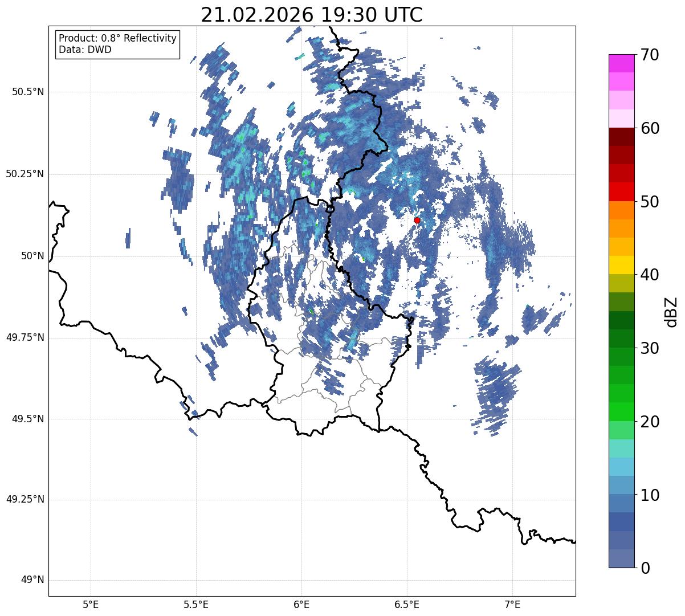Click the 'Product: 0.8° Reflectivity' label
685x616 pixels.
pos(118,38)
